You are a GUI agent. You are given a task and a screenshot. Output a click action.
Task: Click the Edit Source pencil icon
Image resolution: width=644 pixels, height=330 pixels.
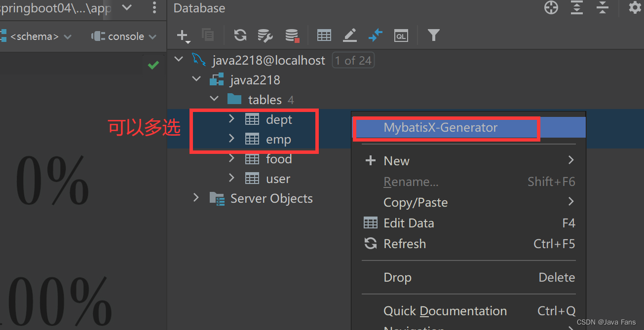click(350, 35)
